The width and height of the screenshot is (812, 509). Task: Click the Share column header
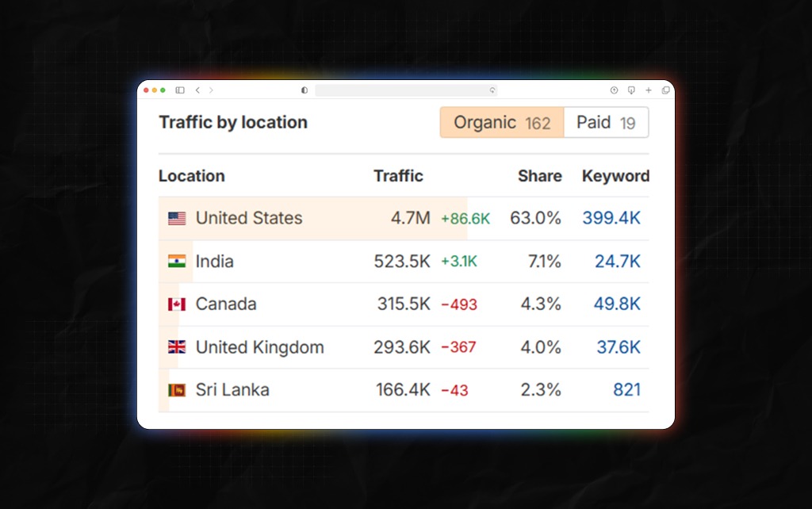click(x=539, y=176)
